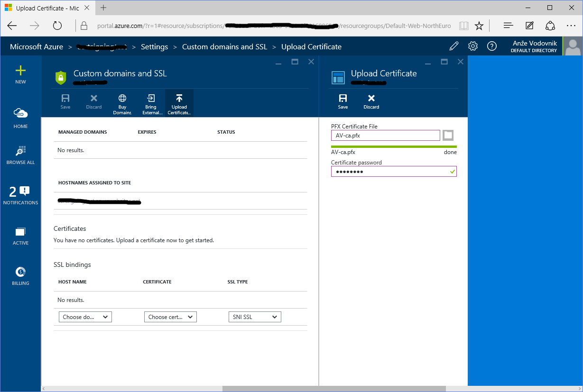This screenshot has width=583, height=392.
Task: Refresh the browser page
Action: coord(57,26)
